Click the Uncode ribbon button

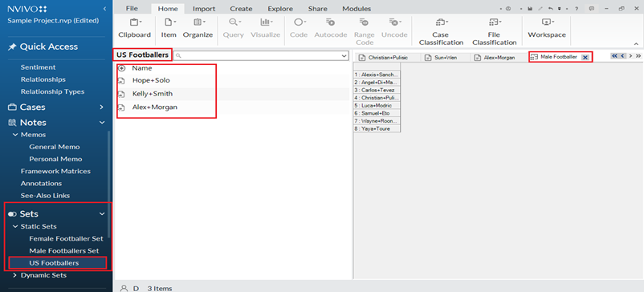click(394, 29)
